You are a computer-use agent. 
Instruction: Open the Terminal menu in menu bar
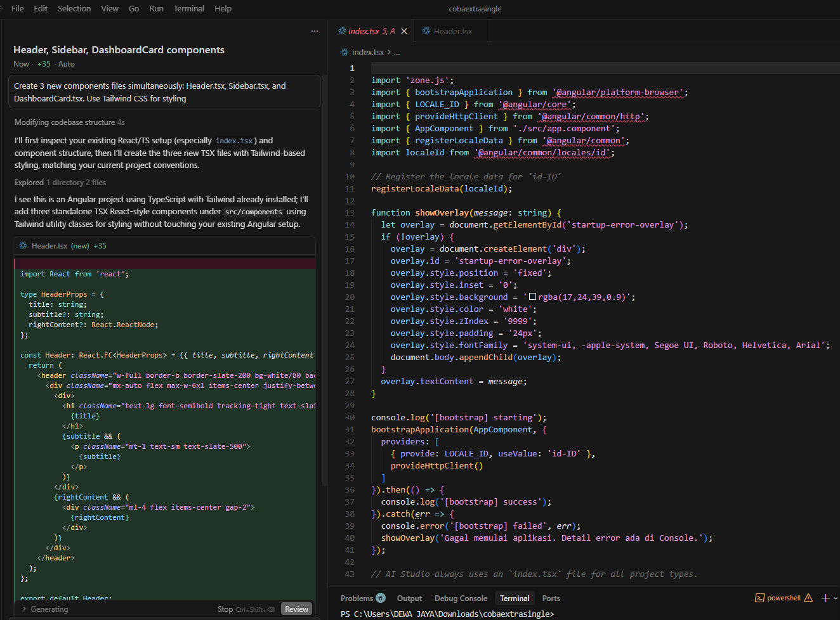pos(188,9)
